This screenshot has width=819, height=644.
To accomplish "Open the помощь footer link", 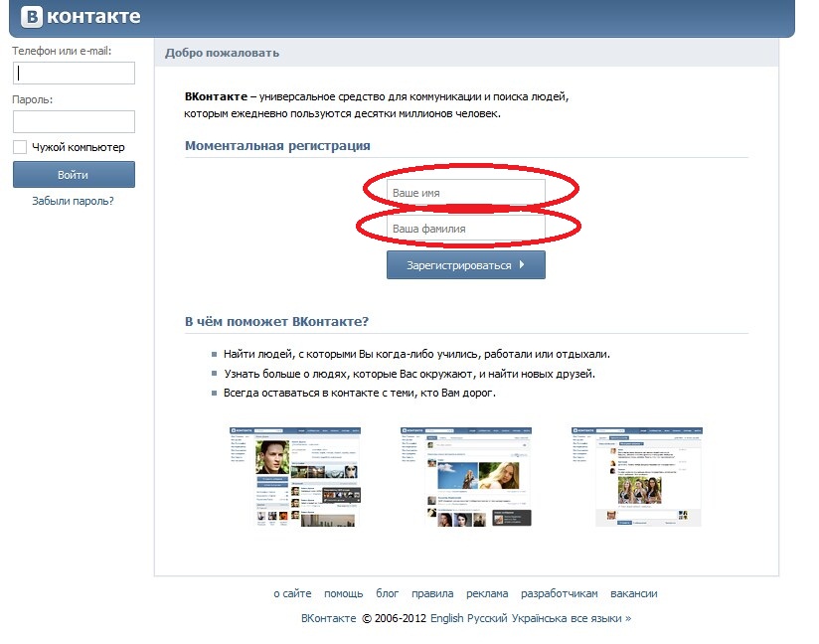I will click(343, 594).
